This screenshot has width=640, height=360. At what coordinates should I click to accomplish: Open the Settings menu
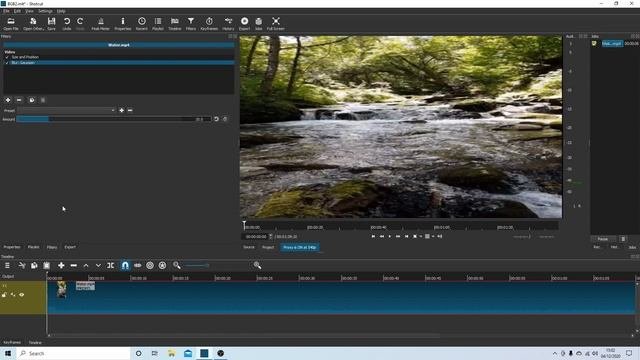tap(45, 11)
